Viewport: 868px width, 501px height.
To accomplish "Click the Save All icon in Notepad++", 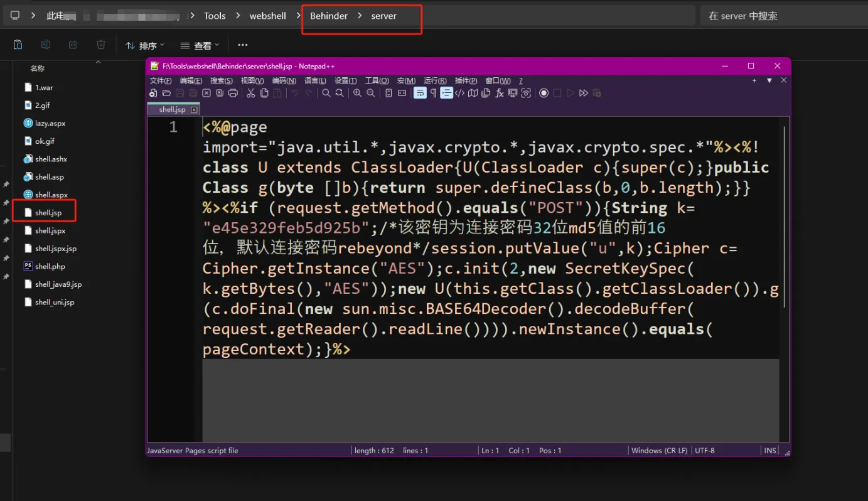I will pos(193,93).
